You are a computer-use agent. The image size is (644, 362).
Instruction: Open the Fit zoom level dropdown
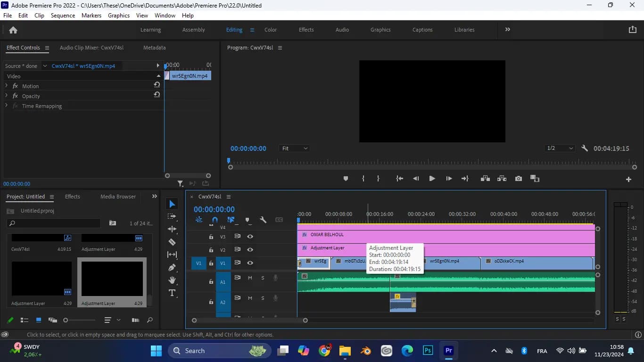click(295, 148)
